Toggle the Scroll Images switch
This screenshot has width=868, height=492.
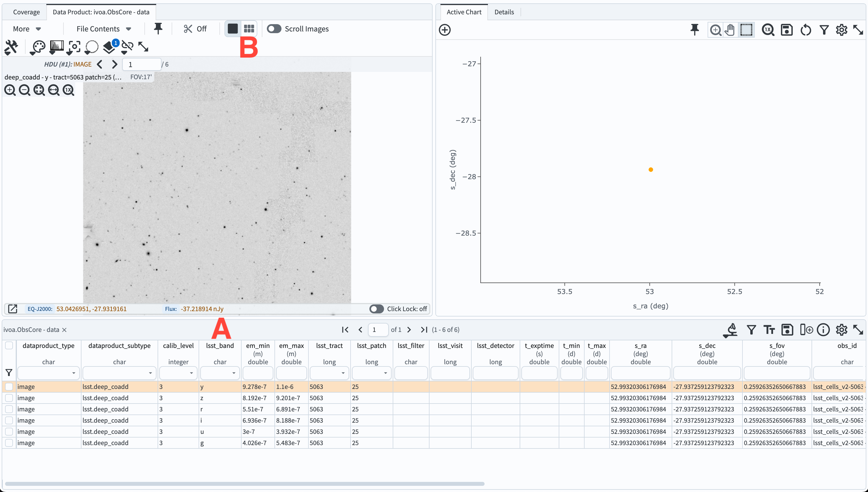click(274, 29)
